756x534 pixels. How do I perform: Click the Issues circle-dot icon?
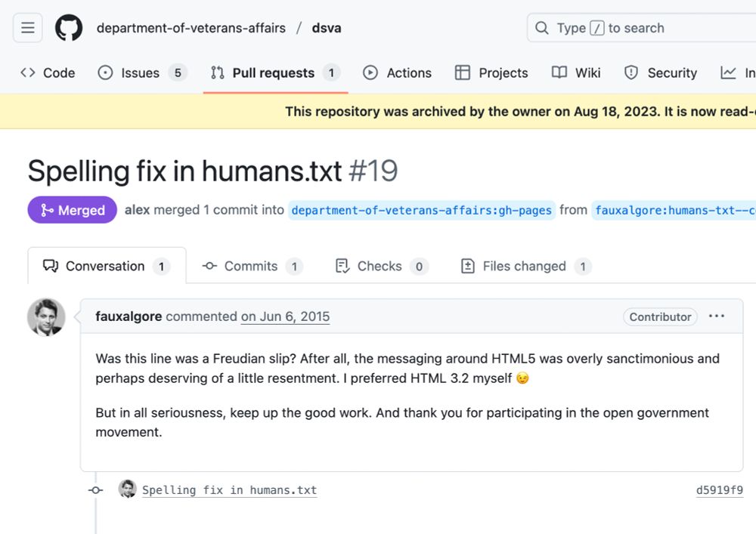coord(105,73)
